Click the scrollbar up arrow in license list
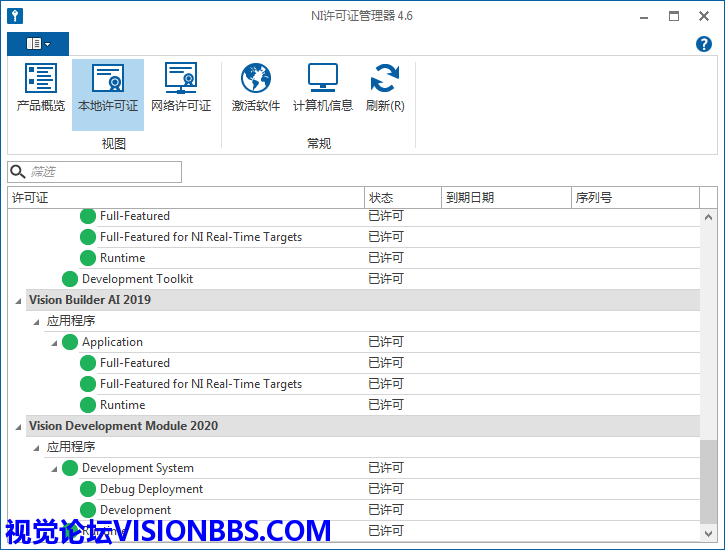The height and width of the screenshot is (550, 725). pos(709,217)
